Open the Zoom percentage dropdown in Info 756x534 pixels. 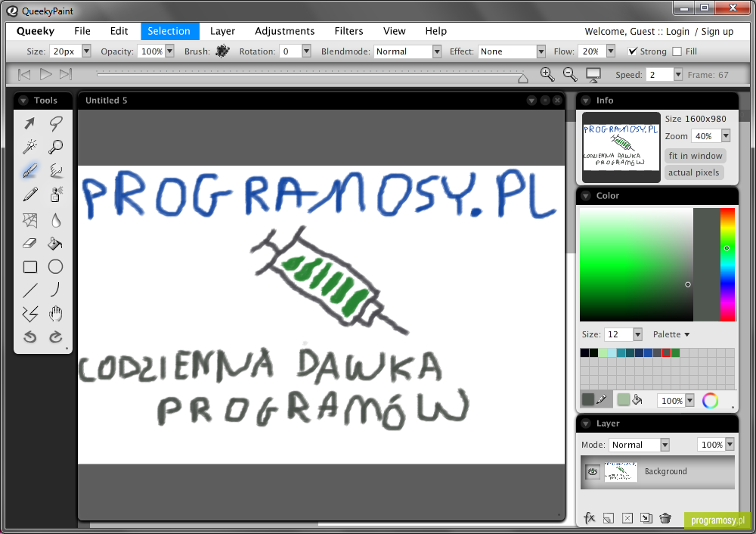pyautogui.click(x=726, y=136)
